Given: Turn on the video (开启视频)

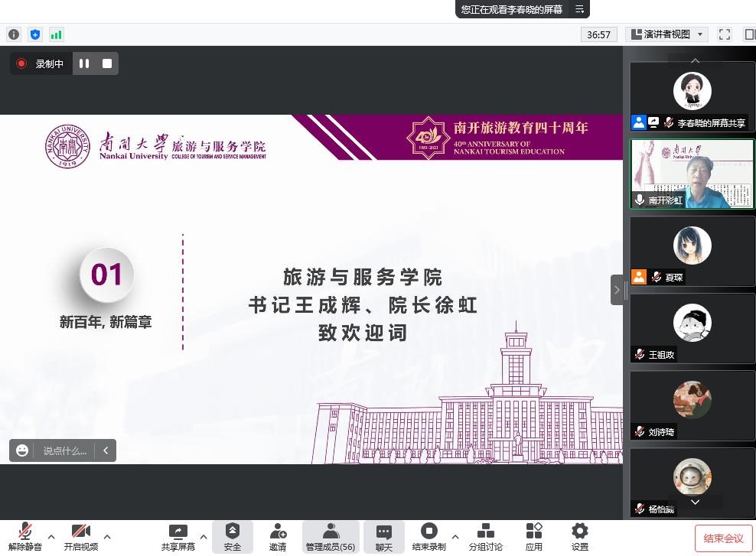Looking at the screenshot, I should (80, 537).
